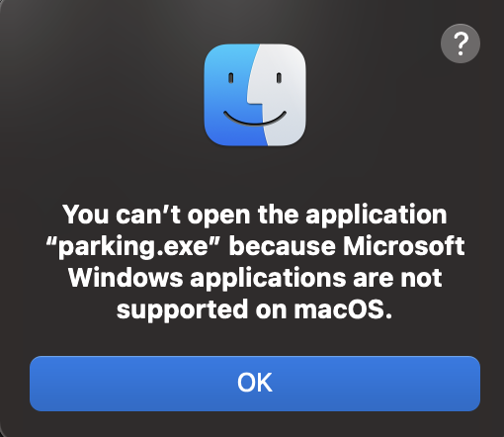This screenshot has width=504, height=437.
Task: Click the "You can't open the application" line
Action: tap(255, 215)
